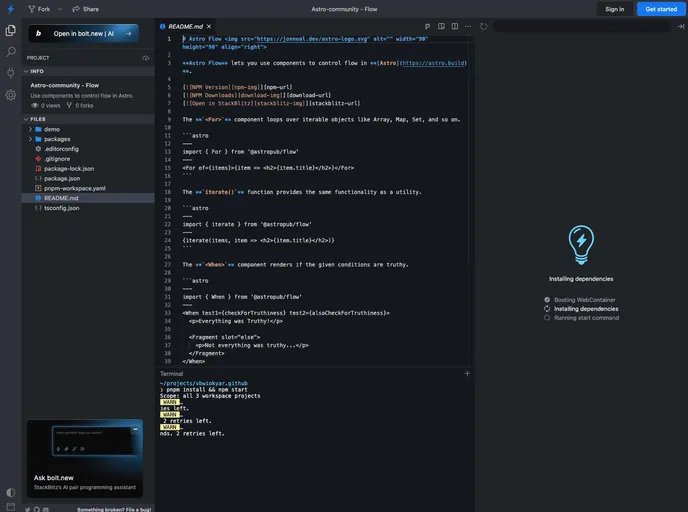
Task: Click the lightbulb loading icon in preview
Action: click(x=581, y=245)
